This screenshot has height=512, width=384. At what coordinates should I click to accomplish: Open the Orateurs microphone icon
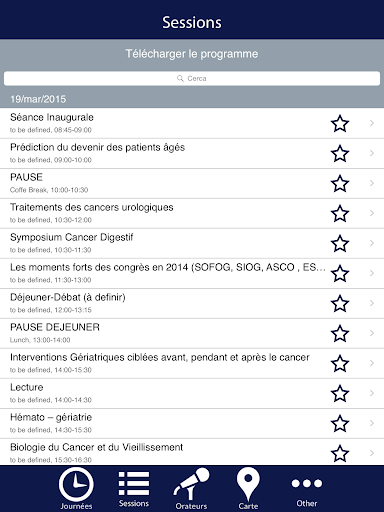[191, 484]
